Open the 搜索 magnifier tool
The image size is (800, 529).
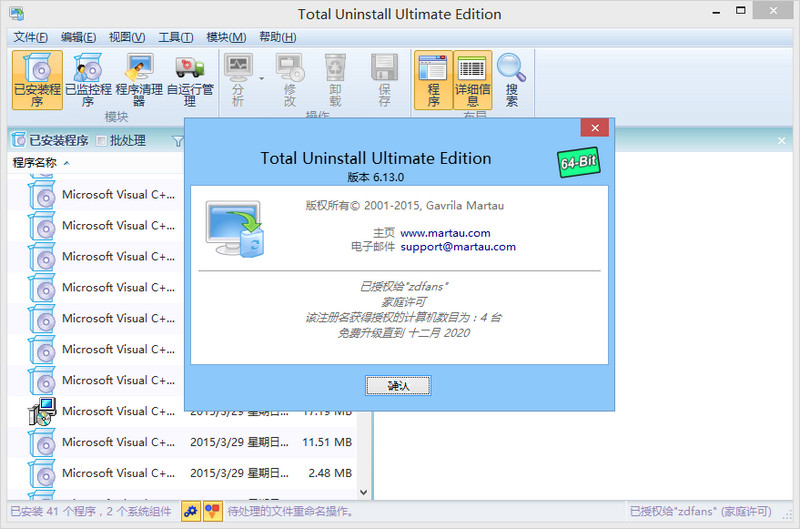[x=512, y=80]
